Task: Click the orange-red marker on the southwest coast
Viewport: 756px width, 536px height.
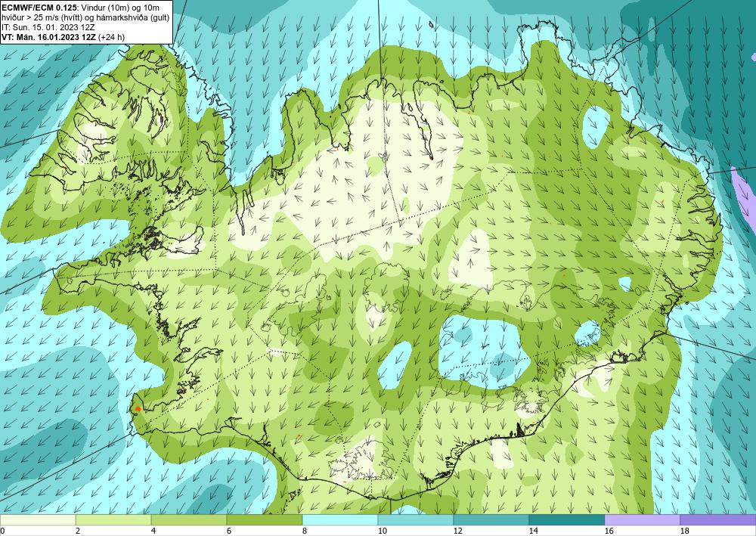Action: point(138,409)
